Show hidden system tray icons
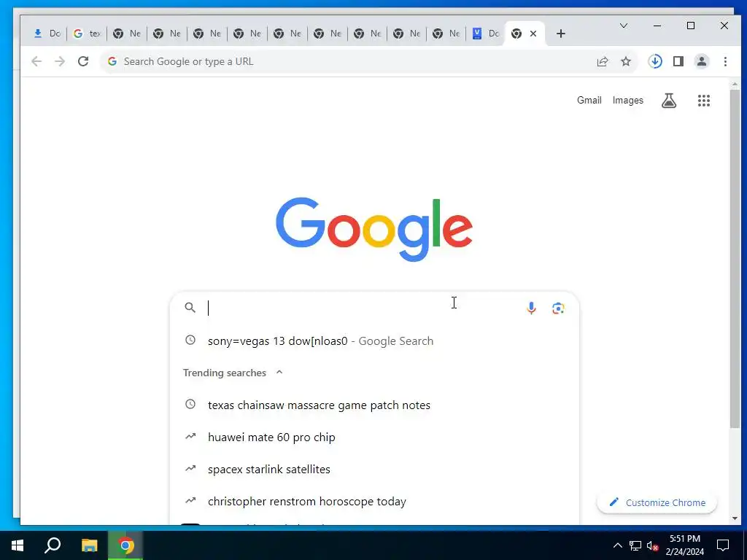Image resolution: width=747 pixels, height=560 pixels. pyautogui.click(x=617, y=545)
